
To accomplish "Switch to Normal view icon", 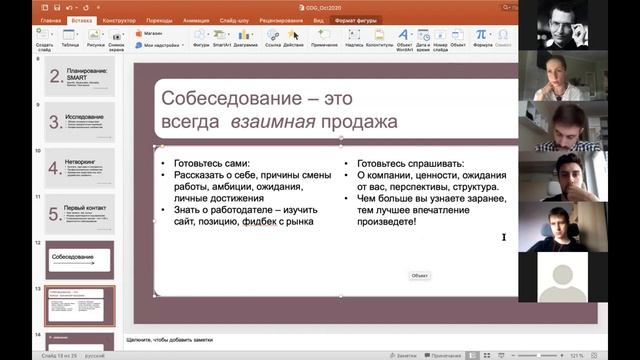I will (x=472, y=356).
